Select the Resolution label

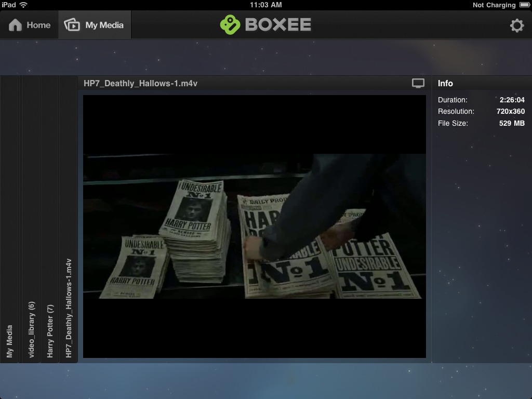[456, 111]
